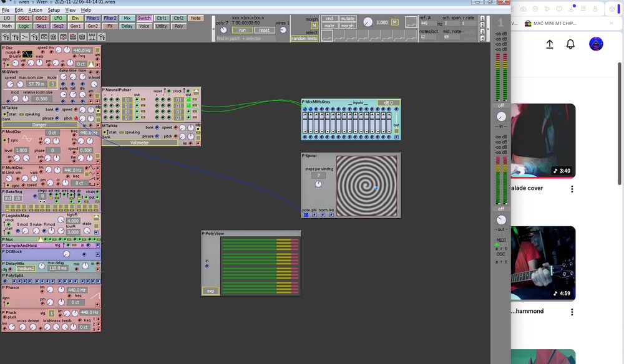Open the Danger phrase selector on Talkie
Viewport: 624px width, 364px height.
coord(39,125)
